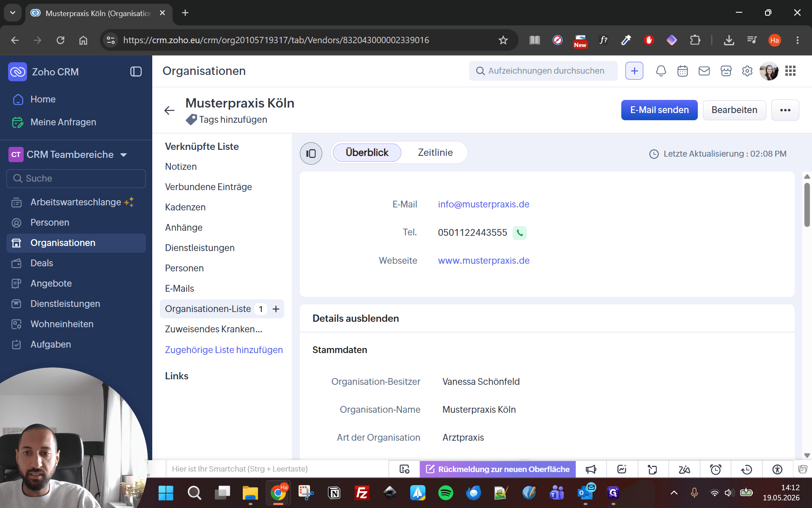
Task: Open the info@musterpraxis.de email link
Action: point(483,204)
